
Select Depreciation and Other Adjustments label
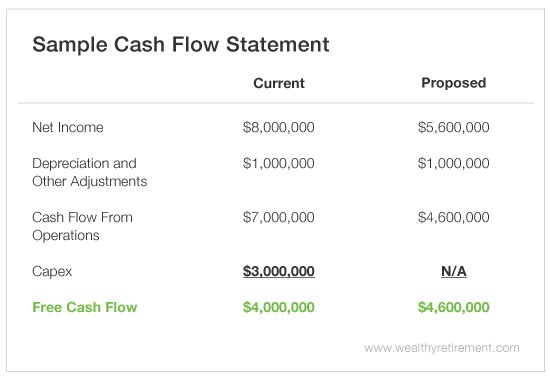[x=89, y=172]
